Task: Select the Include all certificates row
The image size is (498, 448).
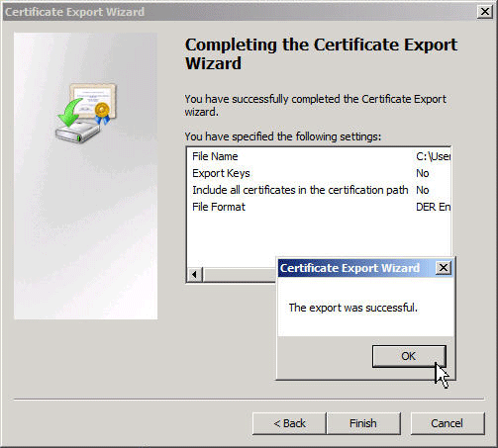Action: pos(319,190)
